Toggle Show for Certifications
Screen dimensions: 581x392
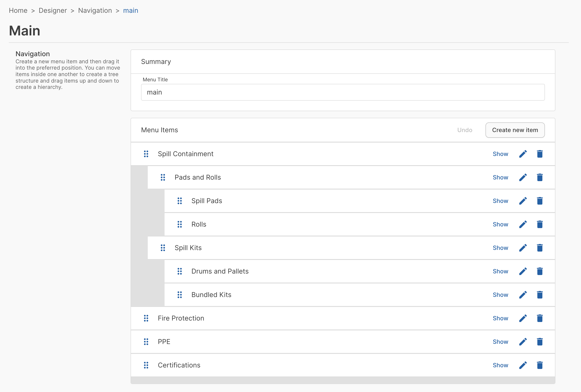[500, 365]
